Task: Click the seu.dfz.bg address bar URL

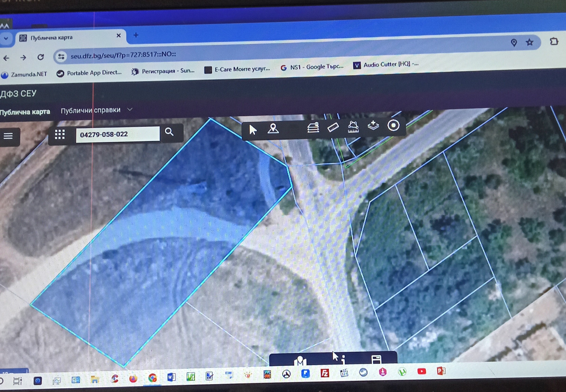Action: click(123, 55)
